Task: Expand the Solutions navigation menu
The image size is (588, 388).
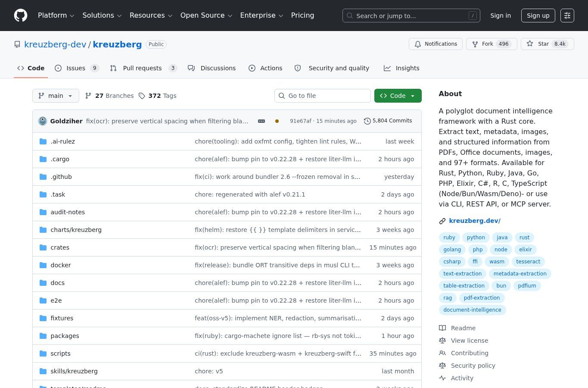Action: (102, 16)
